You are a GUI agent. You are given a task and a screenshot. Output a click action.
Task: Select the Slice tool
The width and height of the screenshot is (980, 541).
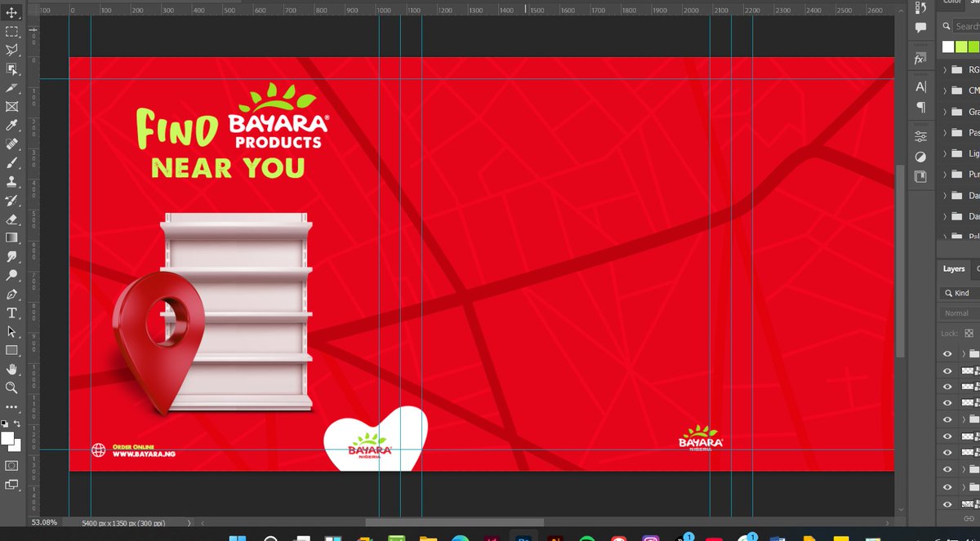coord(11,87)
